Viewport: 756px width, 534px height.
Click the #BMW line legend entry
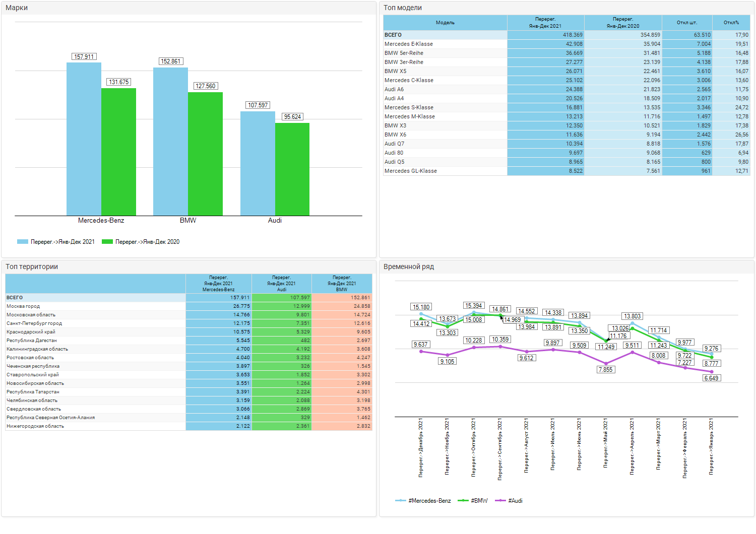pos(473,501)
